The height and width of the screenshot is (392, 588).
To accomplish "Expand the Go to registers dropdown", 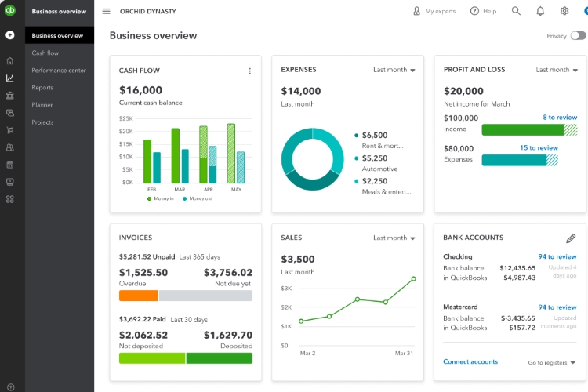I will (x=552, y=362).
